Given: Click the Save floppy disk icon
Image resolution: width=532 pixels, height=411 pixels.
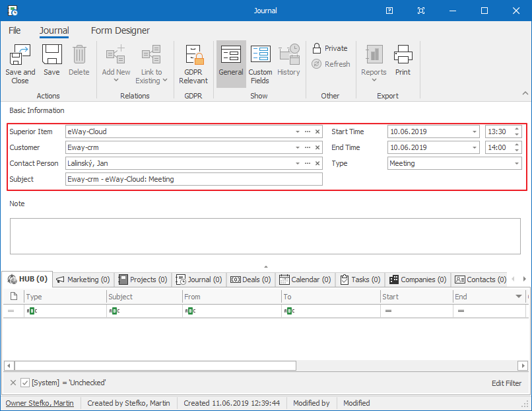Looking at the screenshot, I should point(52,55).
